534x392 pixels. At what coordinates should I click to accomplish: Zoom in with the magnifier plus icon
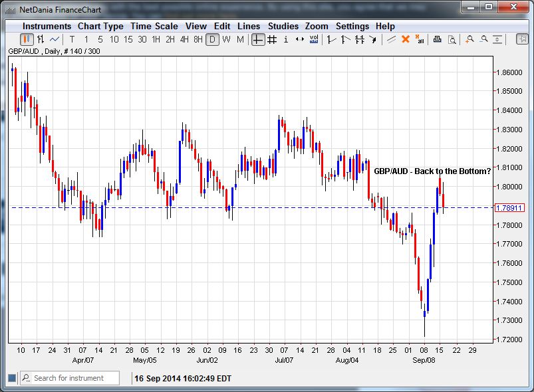pos(470,40)
